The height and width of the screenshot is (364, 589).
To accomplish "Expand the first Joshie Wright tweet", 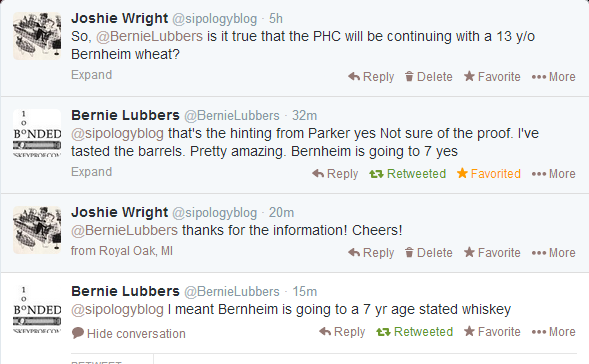I will 91,75.
